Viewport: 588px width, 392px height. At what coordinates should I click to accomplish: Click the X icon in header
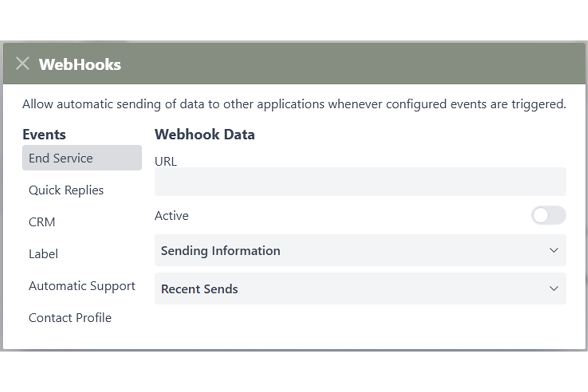click(22, 63)
